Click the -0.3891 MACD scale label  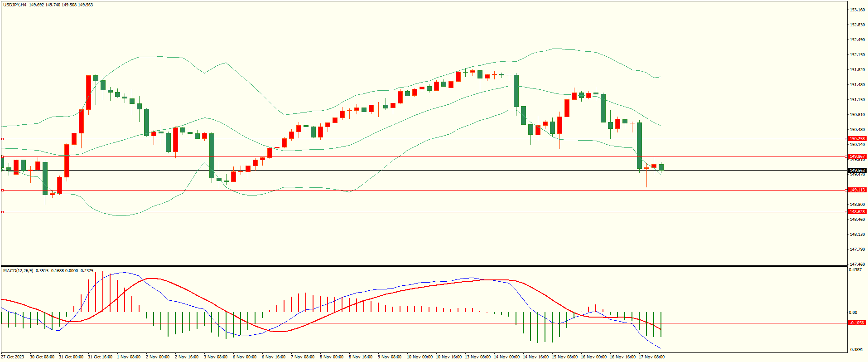tap(856, 350)
